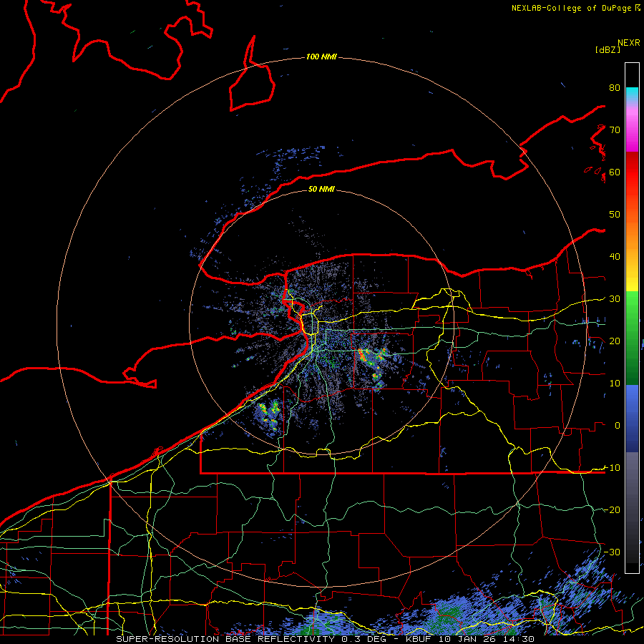Click the cyan top of color bar

pos(632,92)
